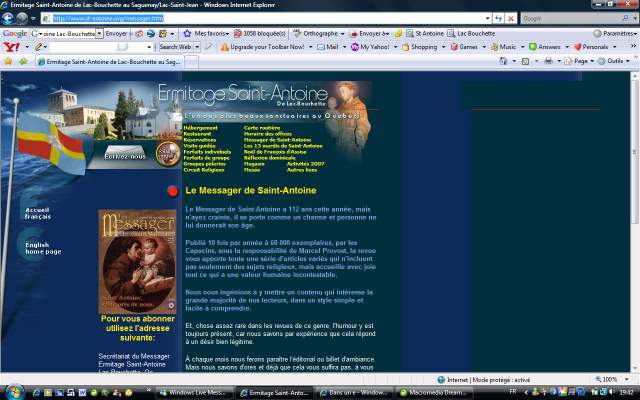Expand the Yahoo toolbar overflow chevron
The width and height of the screenshot is (640, 400).
click(x=633, y=46)
